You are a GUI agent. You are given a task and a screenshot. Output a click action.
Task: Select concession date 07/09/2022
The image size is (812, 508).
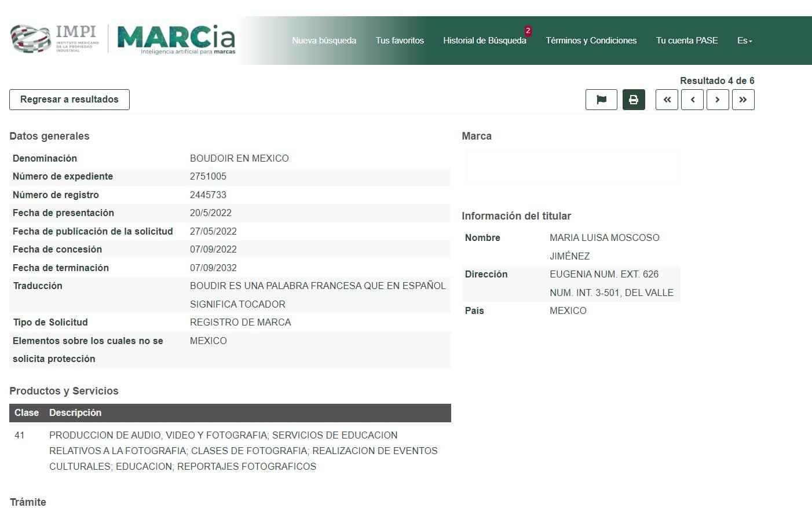213,249
